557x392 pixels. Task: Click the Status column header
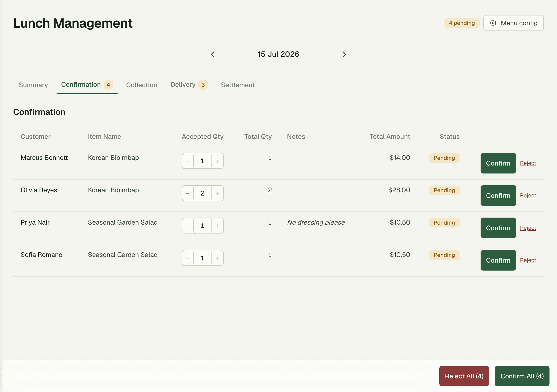click(x=450, y=137)
